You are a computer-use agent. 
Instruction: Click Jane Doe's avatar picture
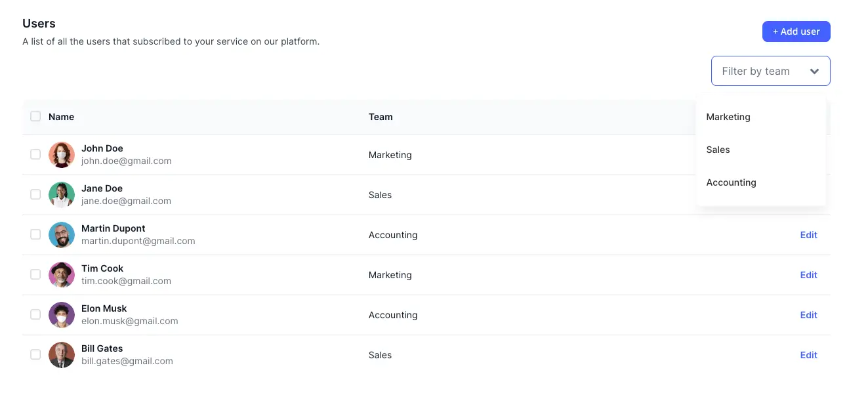click(62, 195)
